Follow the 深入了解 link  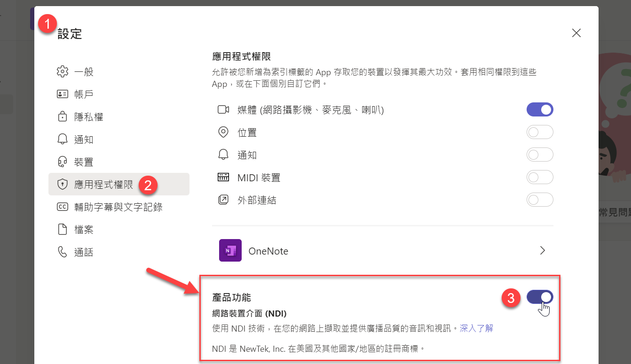pos(476,328)
